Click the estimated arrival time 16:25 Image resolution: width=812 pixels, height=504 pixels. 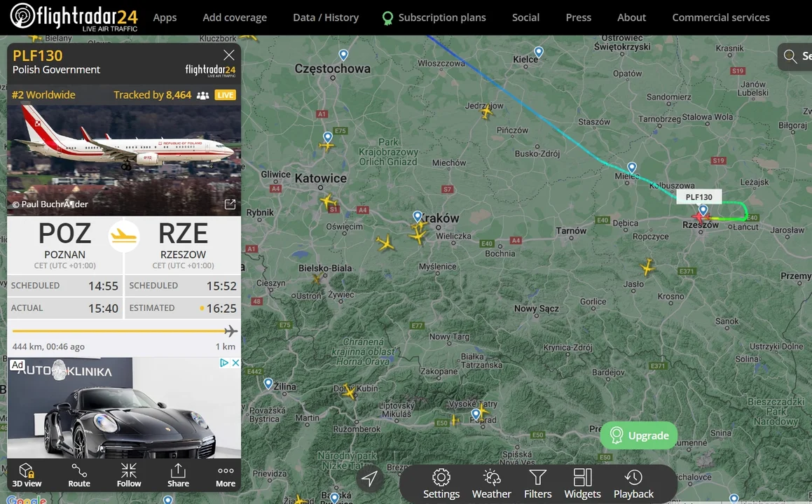(x=221, y=309)
